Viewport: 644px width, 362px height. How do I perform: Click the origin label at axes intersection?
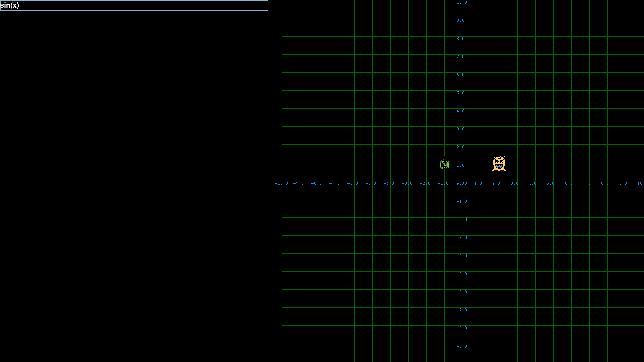point(462,183)
